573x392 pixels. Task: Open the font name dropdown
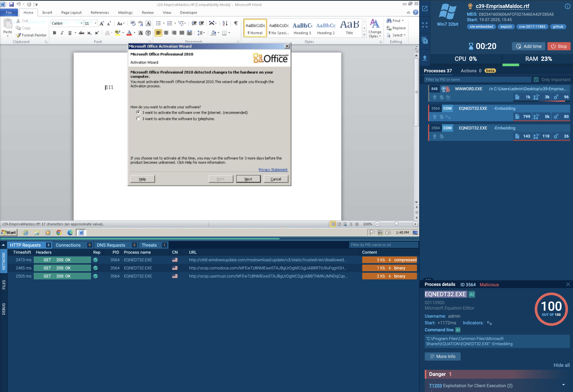(81, 23)
